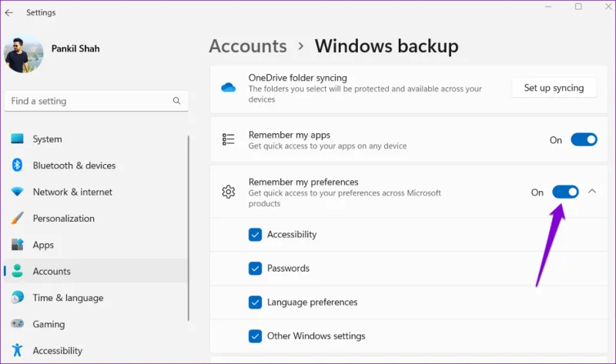The width and height of the screenshot is (616, 364).
Task: Select Accounts in the sidebar
Action: [95, 271]
